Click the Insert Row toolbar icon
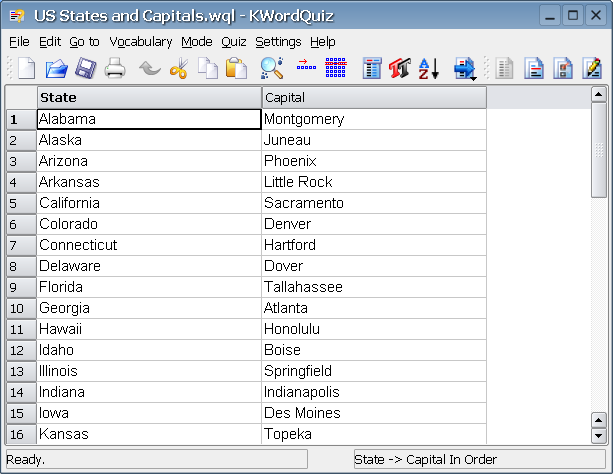Image resolution: width=613 pixels, height=474 pixels. point(306,65)
